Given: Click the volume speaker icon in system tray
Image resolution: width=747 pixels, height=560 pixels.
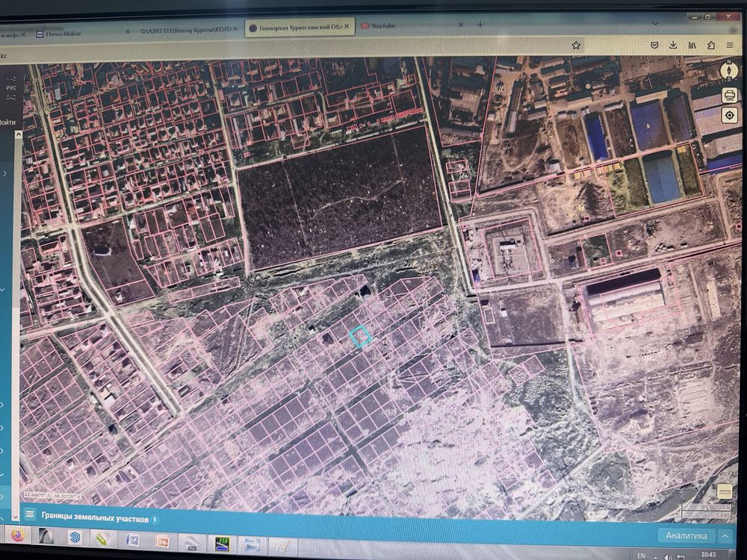Looking at the screenshot, I should [x=669, y=557].
